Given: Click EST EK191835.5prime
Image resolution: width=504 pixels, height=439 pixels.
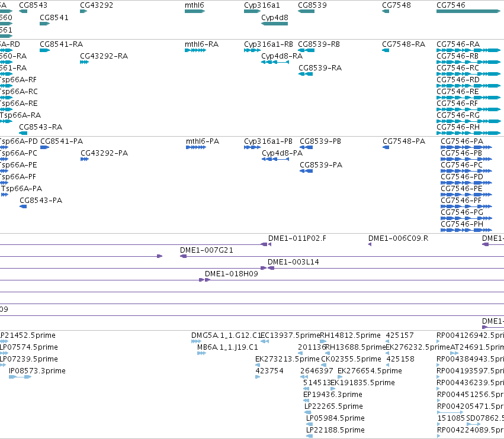Looking at the screenshot, I should 362,383.
